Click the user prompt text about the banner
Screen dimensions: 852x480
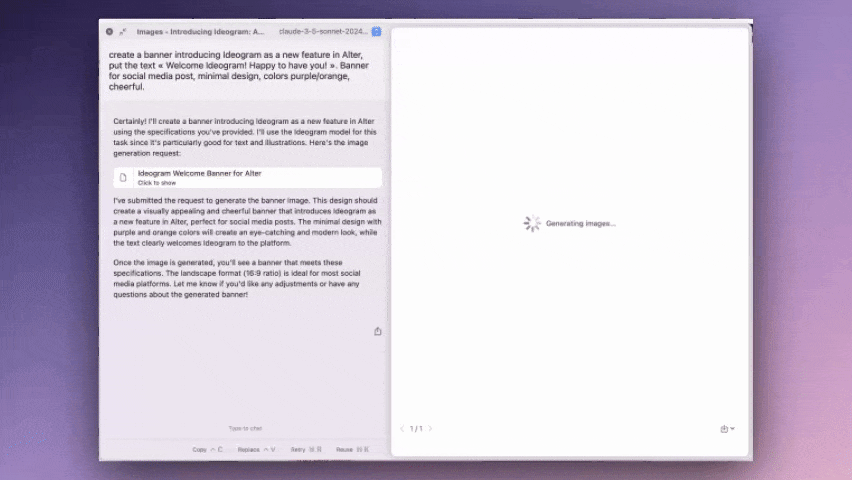coord(239,71)
